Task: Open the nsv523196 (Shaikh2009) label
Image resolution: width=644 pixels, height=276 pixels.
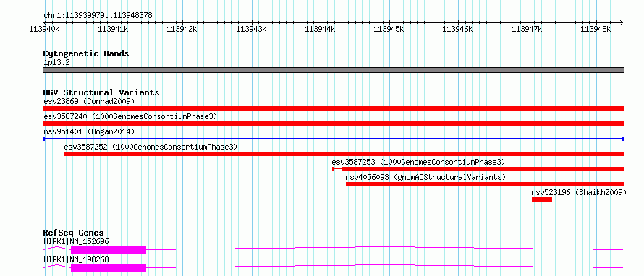Action: click(x=579, y=192)
